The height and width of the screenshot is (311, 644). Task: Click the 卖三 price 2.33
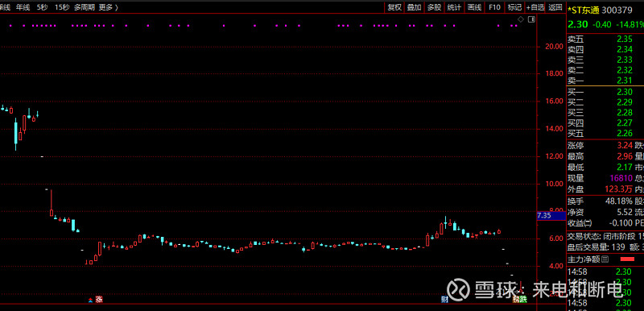(x=625, y=60)
